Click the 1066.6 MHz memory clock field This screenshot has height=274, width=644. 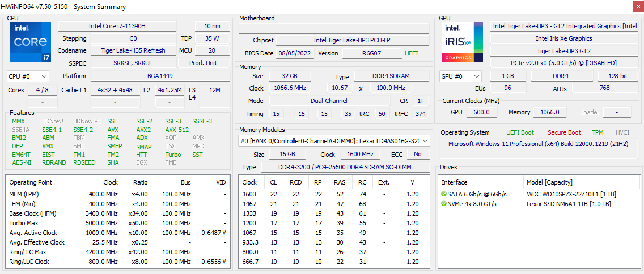[290, 88]
